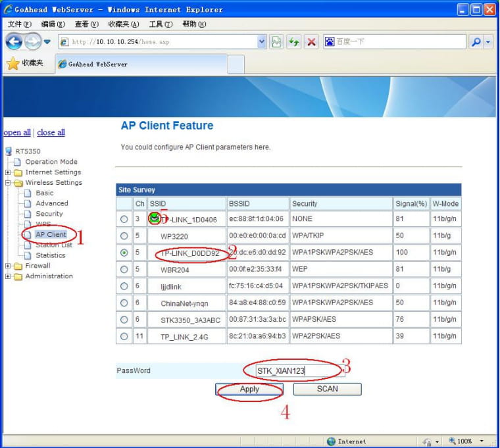Select the WP3220 network radio button

[124, 236]
